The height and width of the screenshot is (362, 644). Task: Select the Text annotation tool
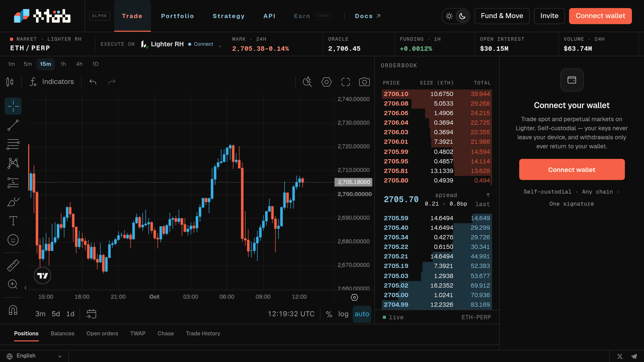[x=13, y=221]
